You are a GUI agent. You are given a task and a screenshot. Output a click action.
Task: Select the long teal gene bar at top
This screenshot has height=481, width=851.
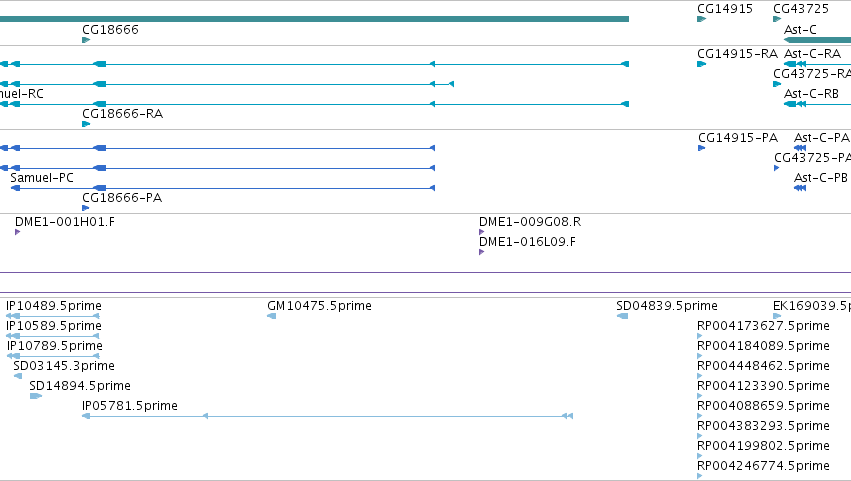(x=314, y=19)
